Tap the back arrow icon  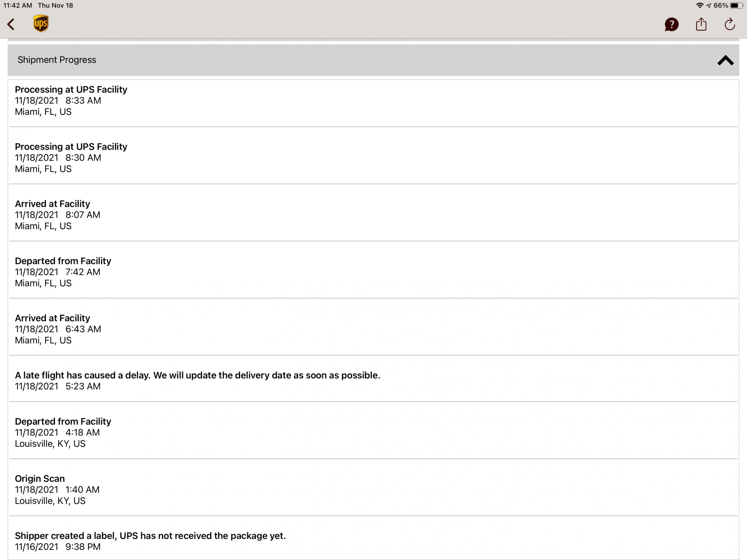(x=11, y=25)
